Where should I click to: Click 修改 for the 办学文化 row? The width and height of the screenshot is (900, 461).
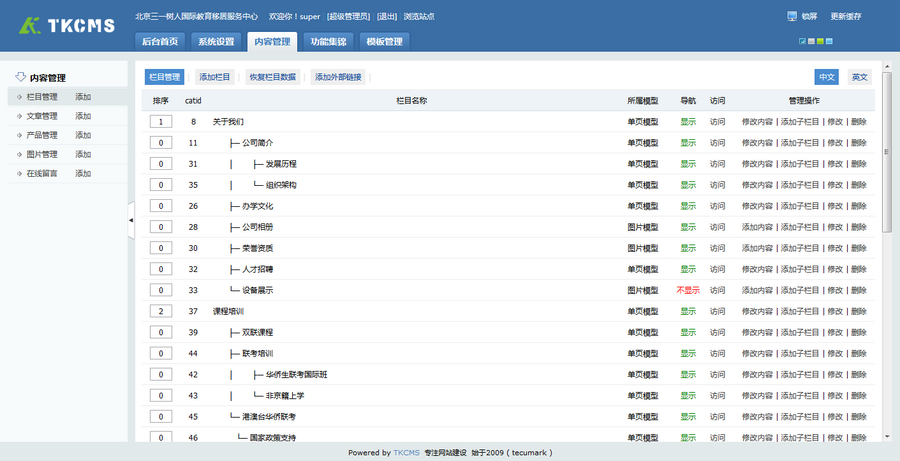coord(835,206)
